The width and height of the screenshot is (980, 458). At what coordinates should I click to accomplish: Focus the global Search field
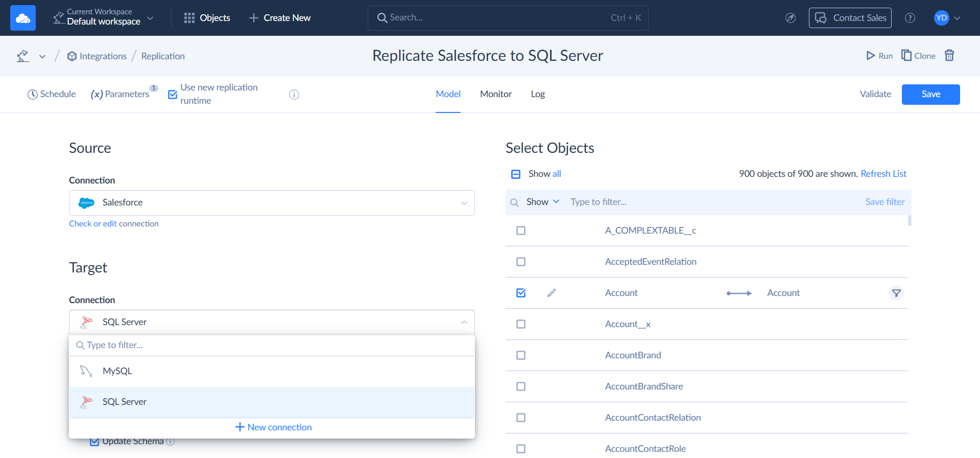coord(508,18)
